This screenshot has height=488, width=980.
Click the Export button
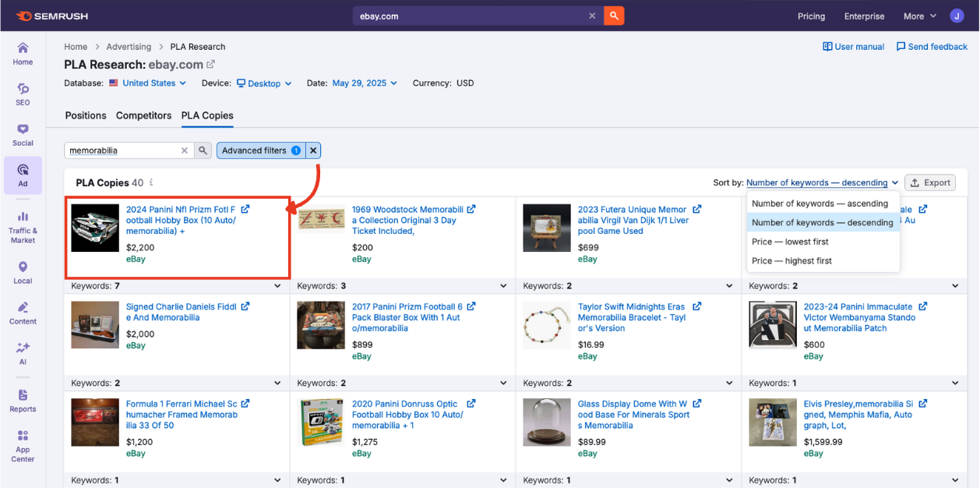(929, 182)
